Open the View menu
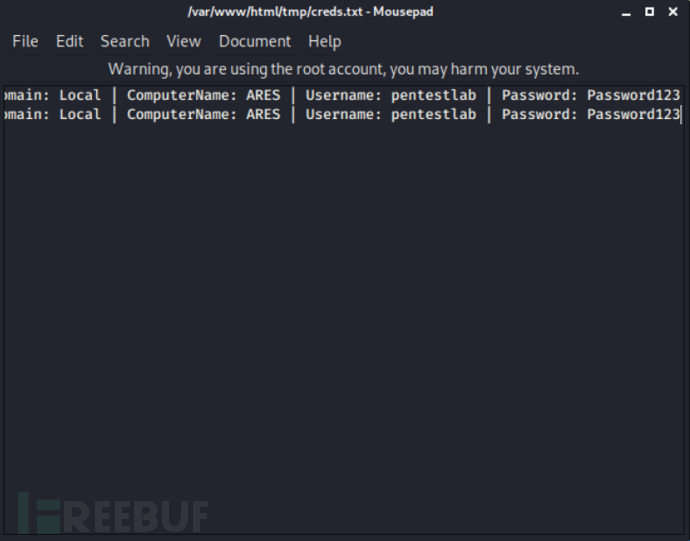This screenshot has width=690, height=541. pos(184,41)
